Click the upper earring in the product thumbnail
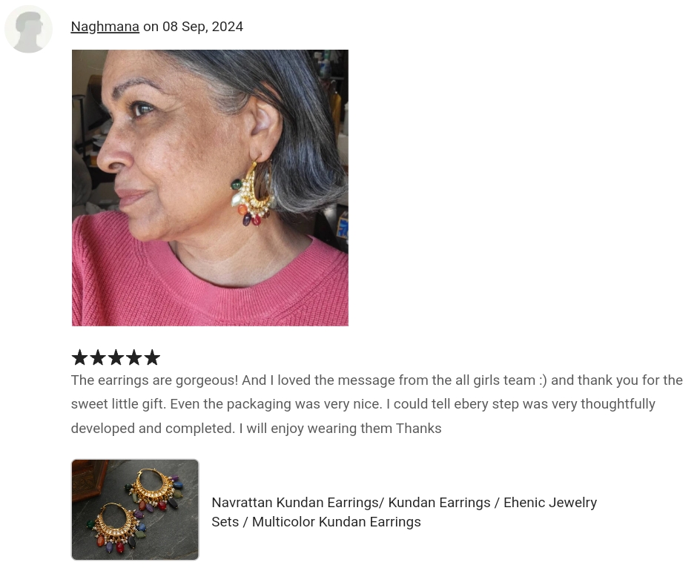Viewport: 700px width, 588px height. click(x=155, y=489)
